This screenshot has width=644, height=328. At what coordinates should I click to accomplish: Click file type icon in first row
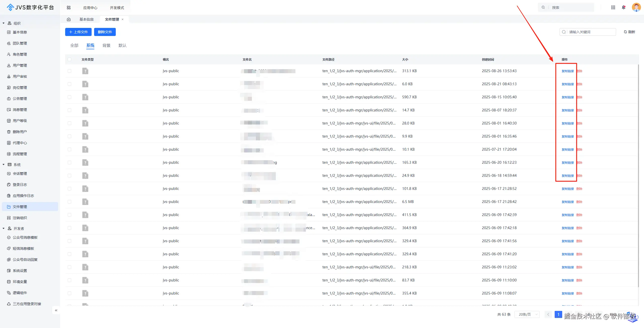85,71
